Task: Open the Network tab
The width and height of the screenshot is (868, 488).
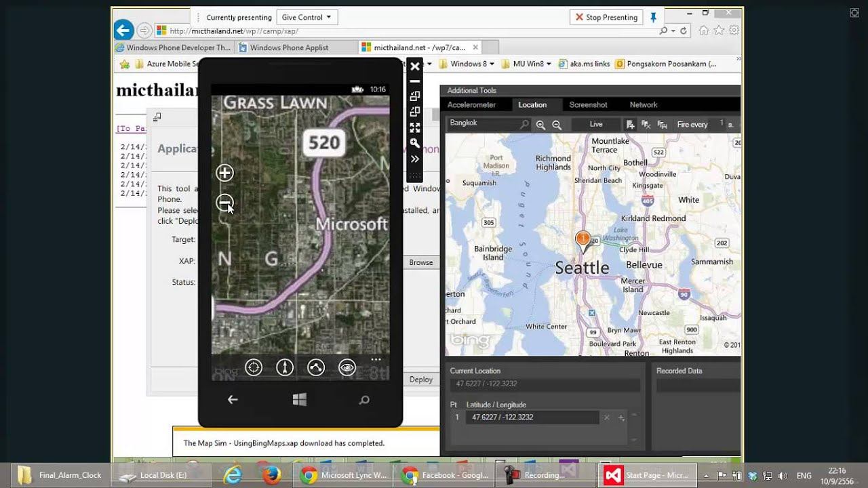Action: 644,105
